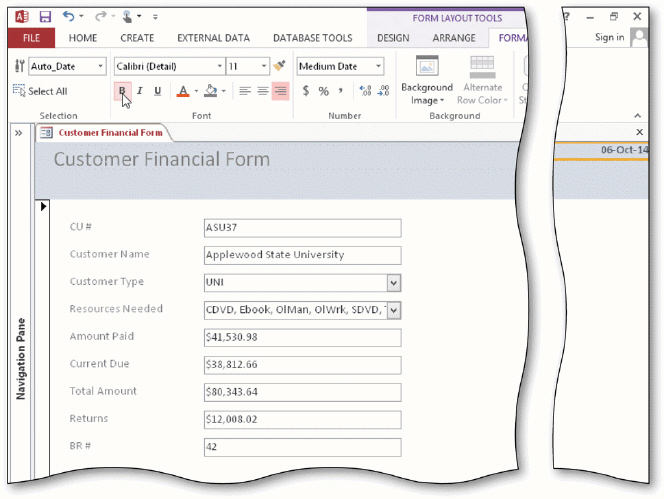The width and height of the screenshot is (664, 499).
Task: Decrease decimal places
Action: pos(383,91)
